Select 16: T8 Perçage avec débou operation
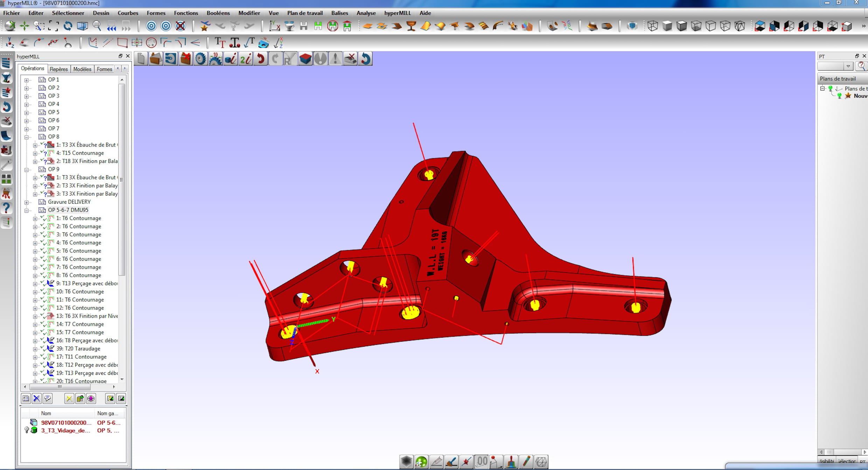This screenshot has height=470, width=868. [x=87, y=340]
